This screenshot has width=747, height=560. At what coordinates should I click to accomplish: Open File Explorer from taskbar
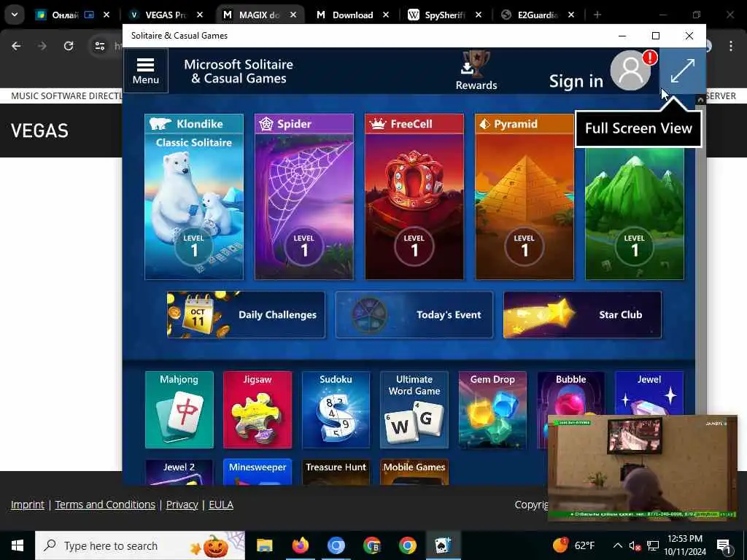(264, 545)
